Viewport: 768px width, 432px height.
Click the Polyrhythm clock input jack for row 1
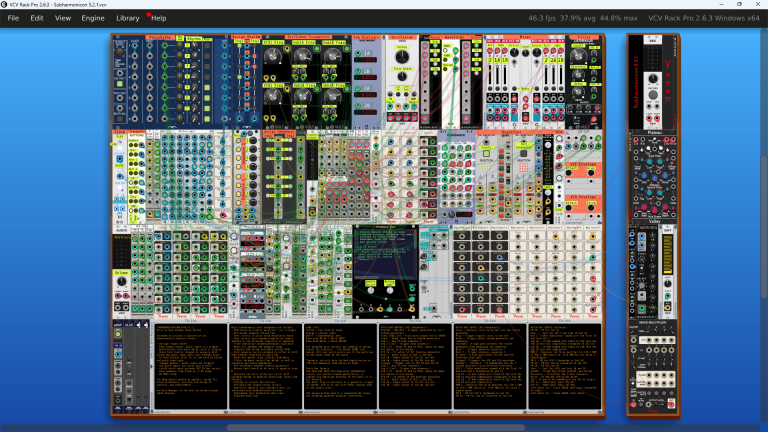135,46
